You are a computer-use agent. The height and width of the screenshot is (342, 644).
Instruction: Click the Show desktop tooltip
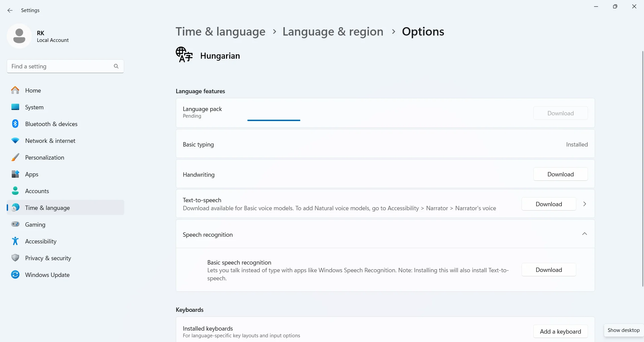tap(624, 330)
